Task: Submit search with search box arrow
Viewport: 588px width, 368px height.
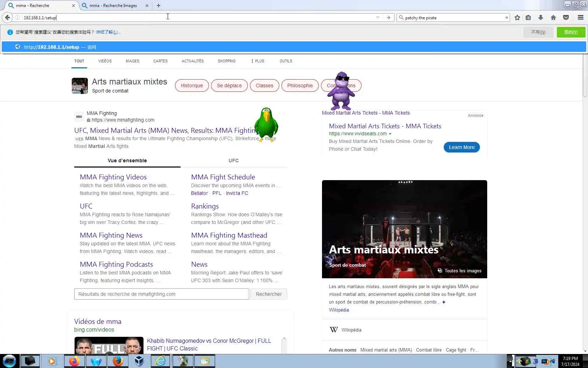Action: (506, 18)
